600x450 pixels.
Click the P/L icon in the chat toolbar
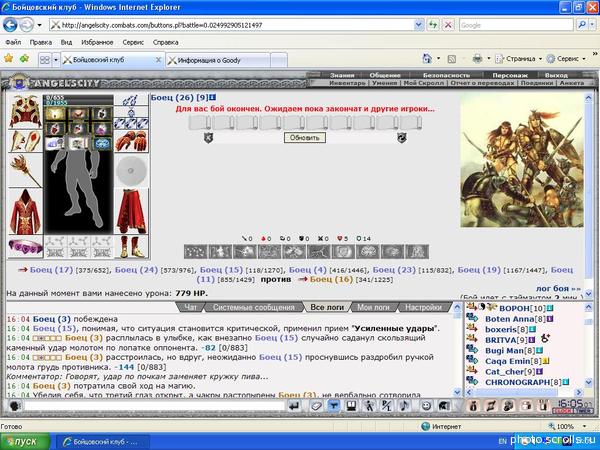coord(387,406)
